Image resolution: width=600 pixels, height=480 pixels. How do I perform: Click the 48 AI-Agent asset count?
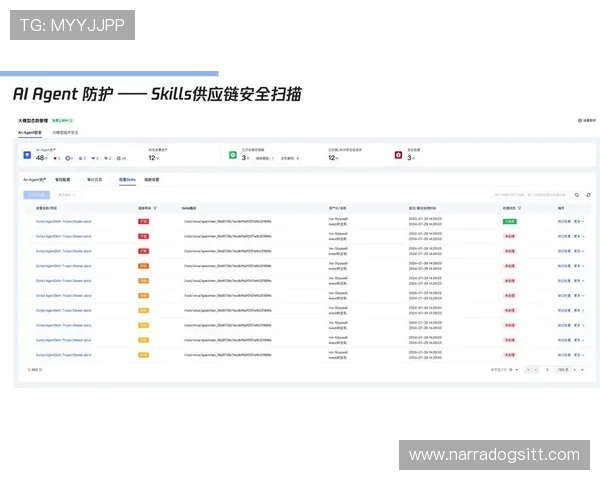[42, 158]
